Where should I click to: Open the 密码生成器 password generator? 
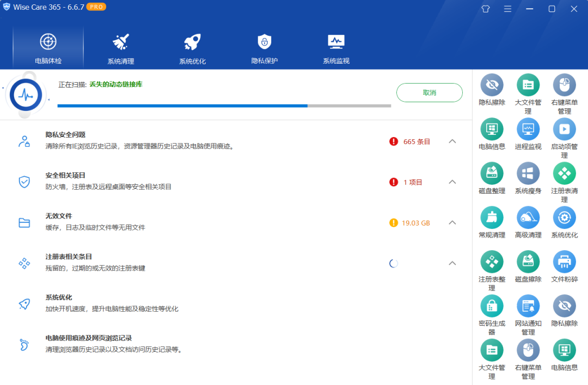point(492,306)
